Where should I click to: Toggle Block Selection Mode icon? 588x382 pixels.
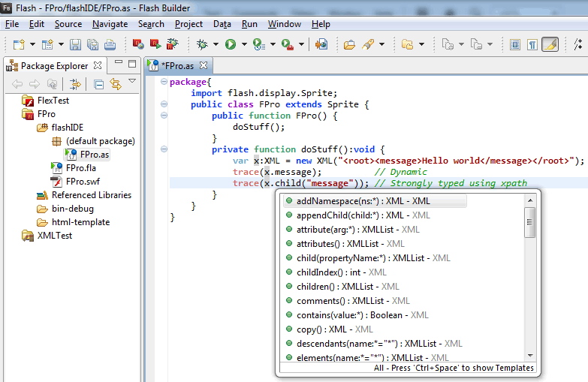(515, 44)
